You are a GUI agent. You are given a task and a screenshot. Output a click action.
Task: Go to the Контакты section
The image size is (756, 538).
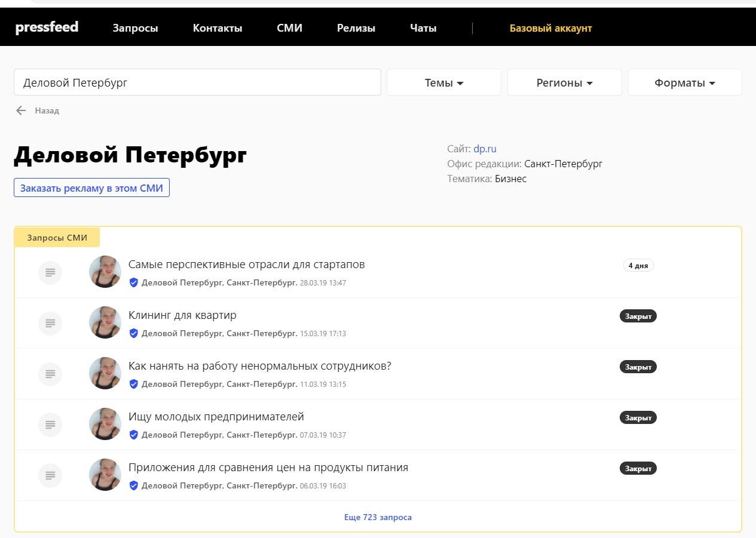tap(218, 28)
